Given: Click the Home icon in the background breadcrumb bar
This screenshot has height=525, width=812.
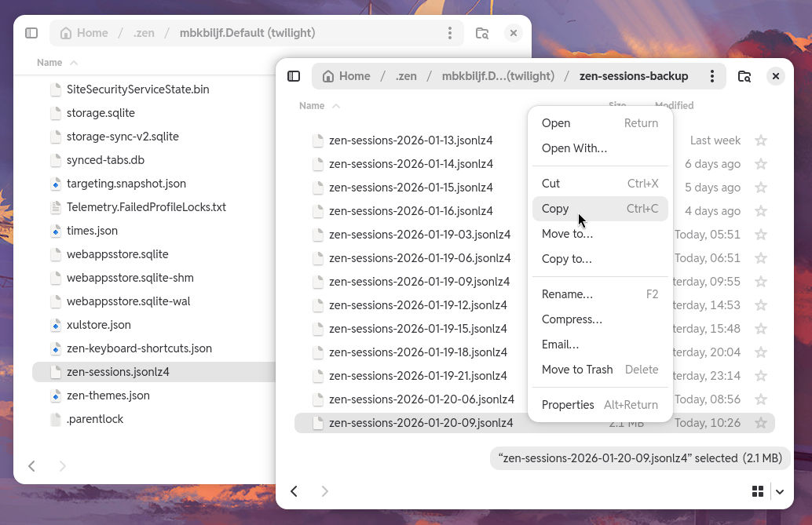Looking at the screenshot, I should coord(67,33).
